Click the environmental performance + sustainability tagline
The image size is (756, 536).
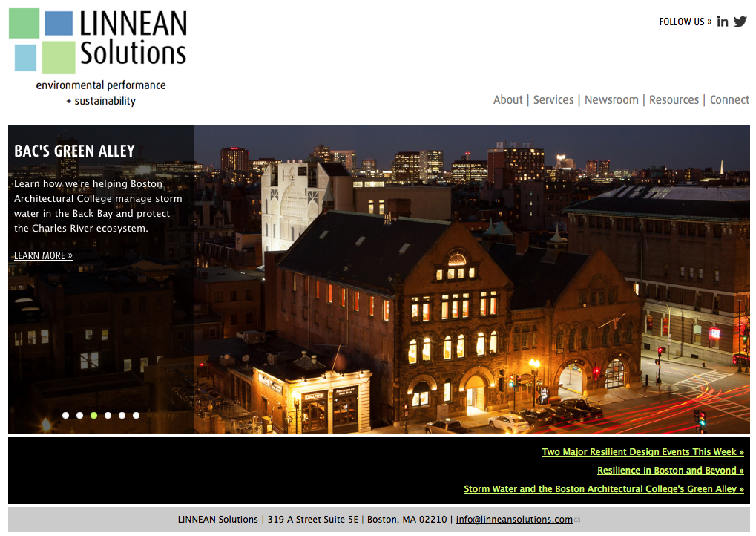pyautogui.click(x=101, y=93)
